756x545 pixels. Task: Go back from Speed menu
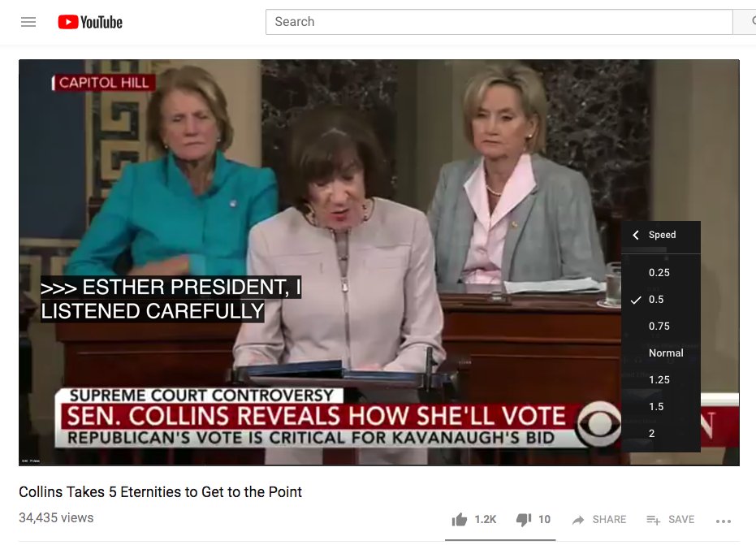pos(636,235)
